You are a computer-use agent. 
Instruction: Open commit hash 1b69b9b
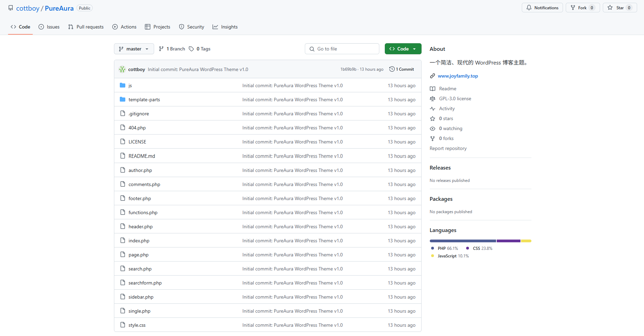click(348, 69)
